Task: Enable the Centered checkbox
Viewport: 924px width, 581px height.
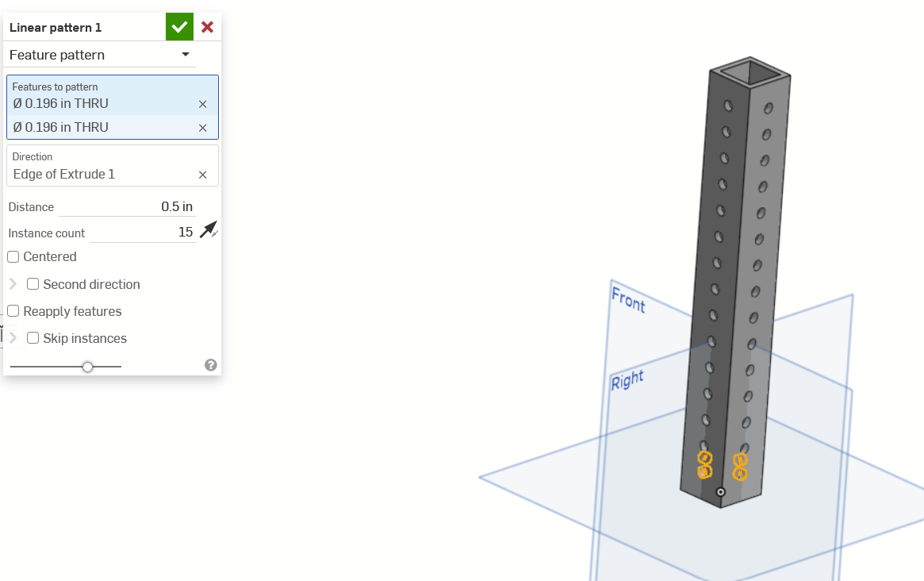Action: [13, 257]
